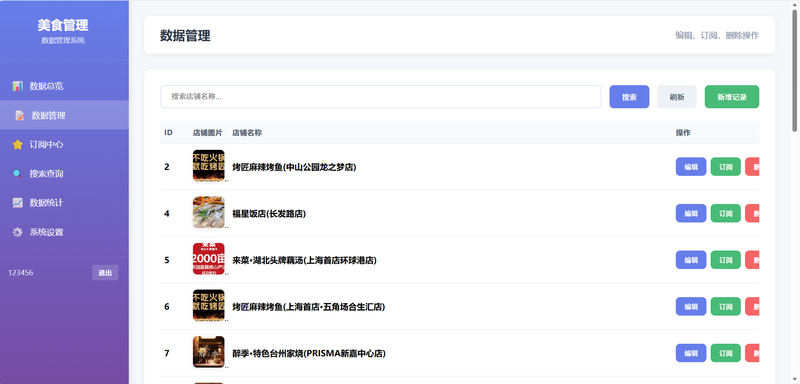Click the 数据管理 document icon in sidebar
This screenshot has height=384, width=800.
point(20,115)
